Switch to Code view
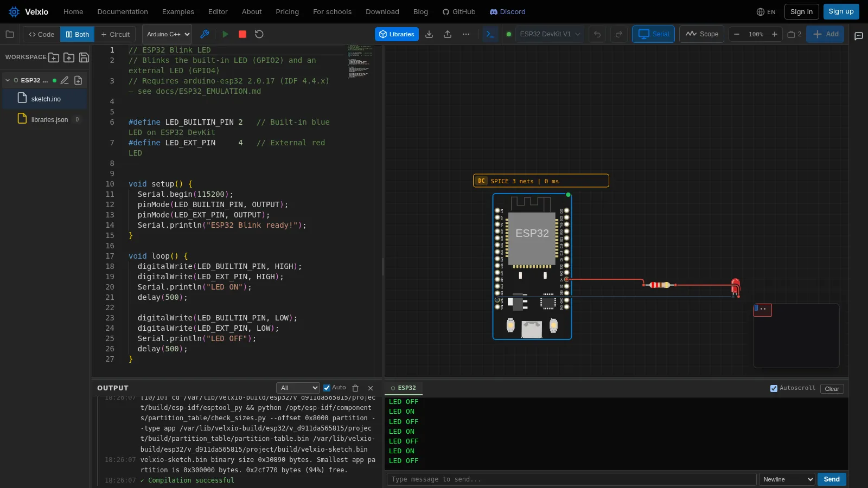868x488 pixels. 42,34
